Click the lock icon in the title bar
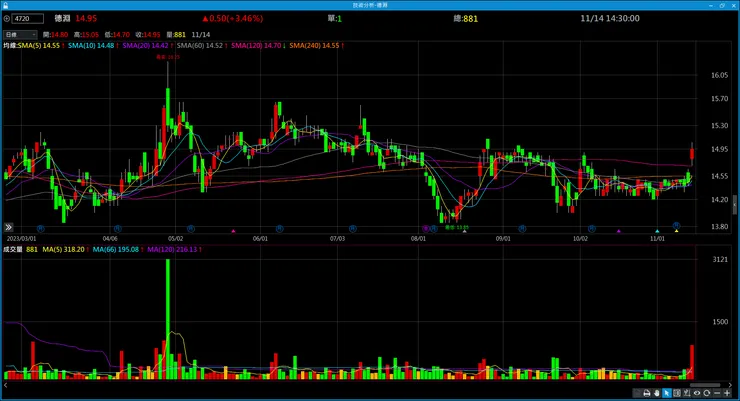 (5, 5)
